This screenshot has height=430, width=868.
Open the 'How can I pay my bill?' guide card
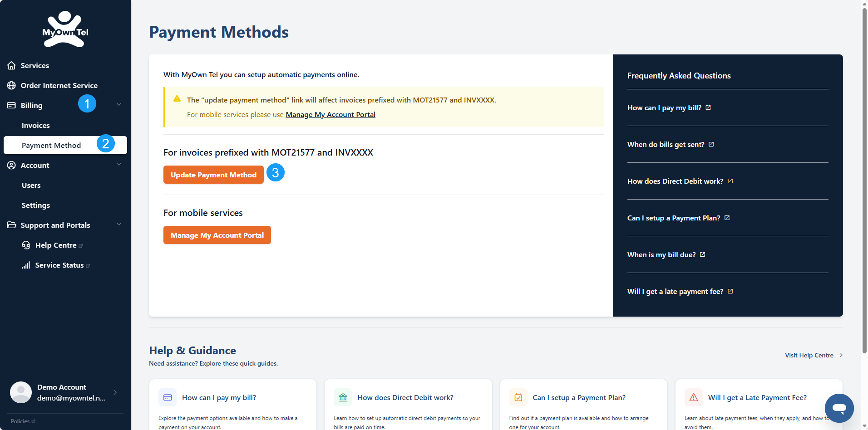pos(233,405)
